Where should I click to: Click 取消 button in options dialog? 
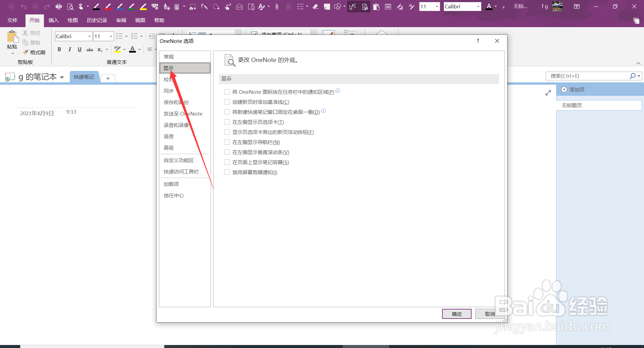[490, 314]
